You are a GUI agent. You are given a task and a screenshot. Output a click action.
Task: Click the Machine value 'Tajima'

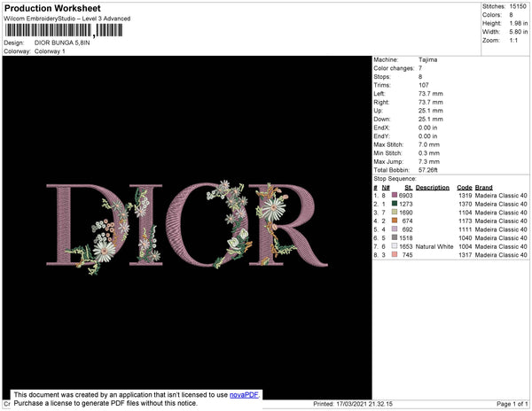[x=427, y=59]
